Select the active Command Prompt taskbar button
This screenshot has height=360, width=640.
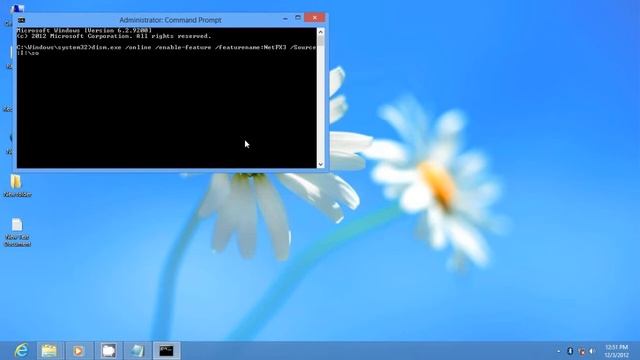tap(166, 351)
